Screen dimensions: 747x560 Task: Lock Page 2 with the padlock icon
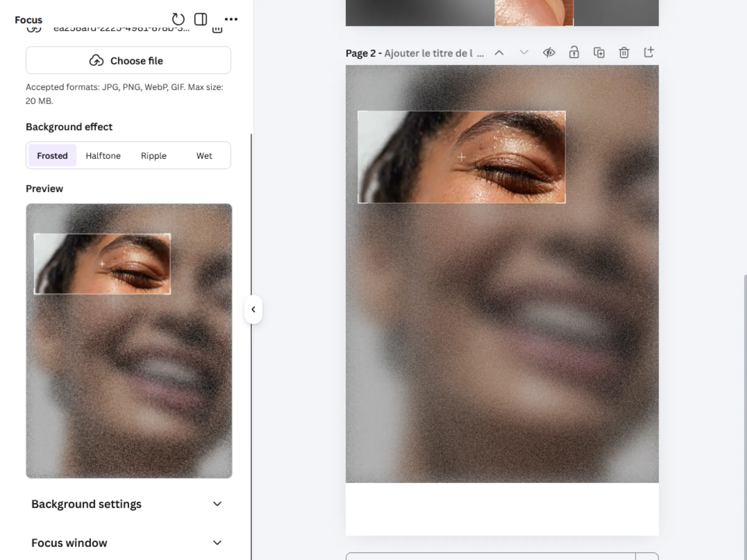[x=574, y=53]
